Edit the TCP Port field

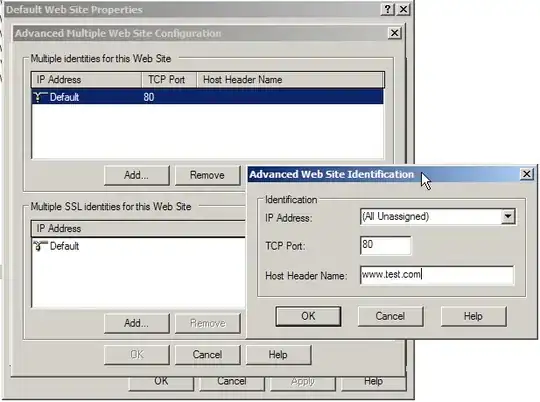pos(385,245)
